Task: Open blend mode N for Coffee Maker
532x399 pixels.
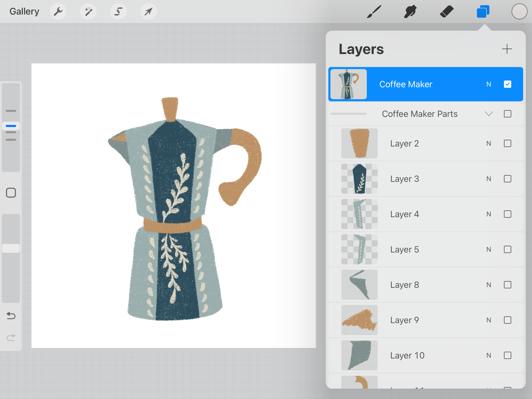Action: 489,84
